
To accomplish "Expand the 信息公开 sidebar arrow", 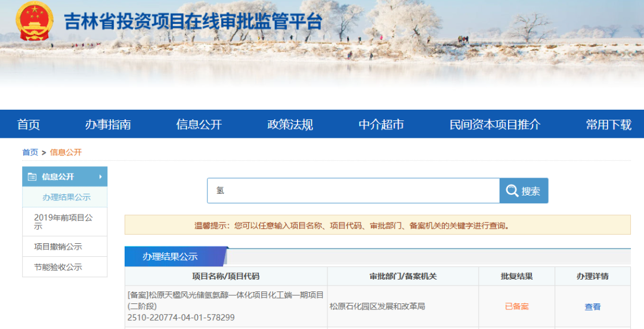I will click(100, 176).
